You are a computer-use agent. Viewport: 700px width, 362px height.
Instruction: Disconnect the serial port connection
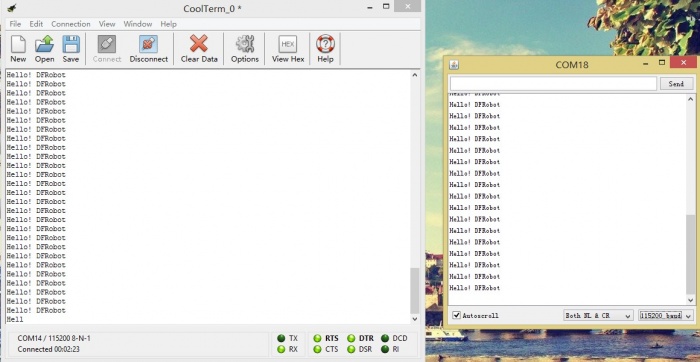[149, 49]
